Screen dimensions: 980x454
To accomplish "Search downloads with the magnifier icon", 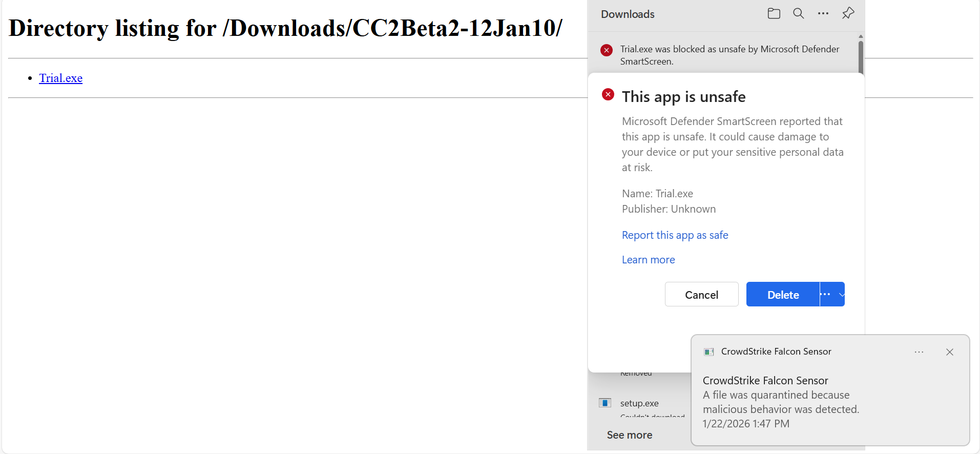I will click(x=798, y=14).
